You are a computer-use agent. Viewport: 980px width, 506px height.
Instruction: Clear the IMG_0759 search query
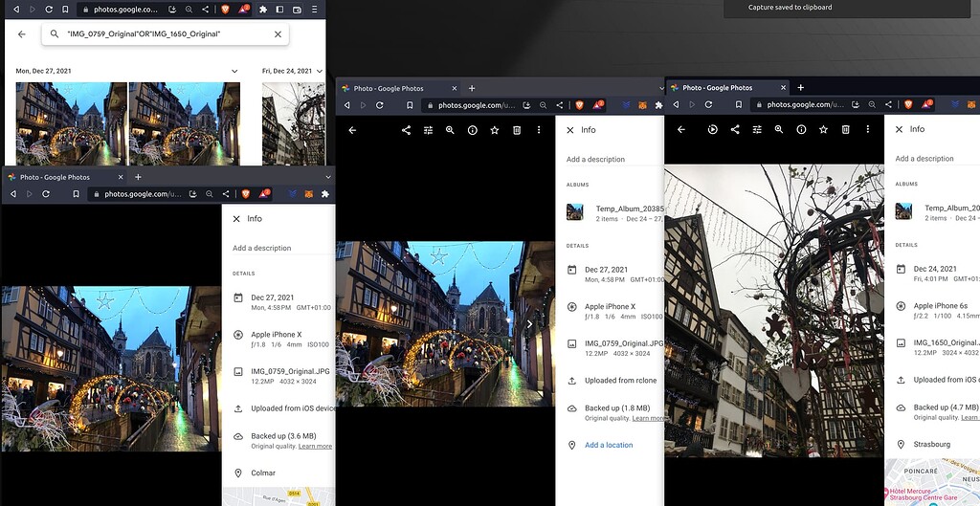pyautogui.click(x=278, y=34)
